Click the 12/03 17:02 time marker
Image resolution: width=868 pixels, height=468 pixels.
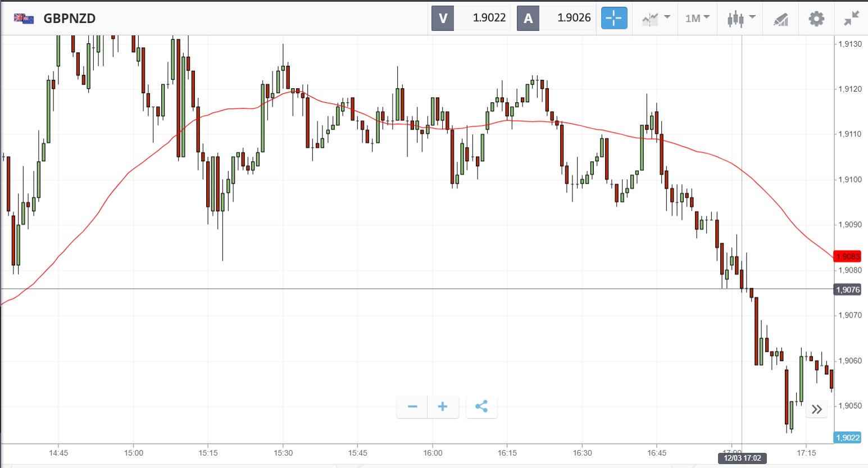[742, 458]
